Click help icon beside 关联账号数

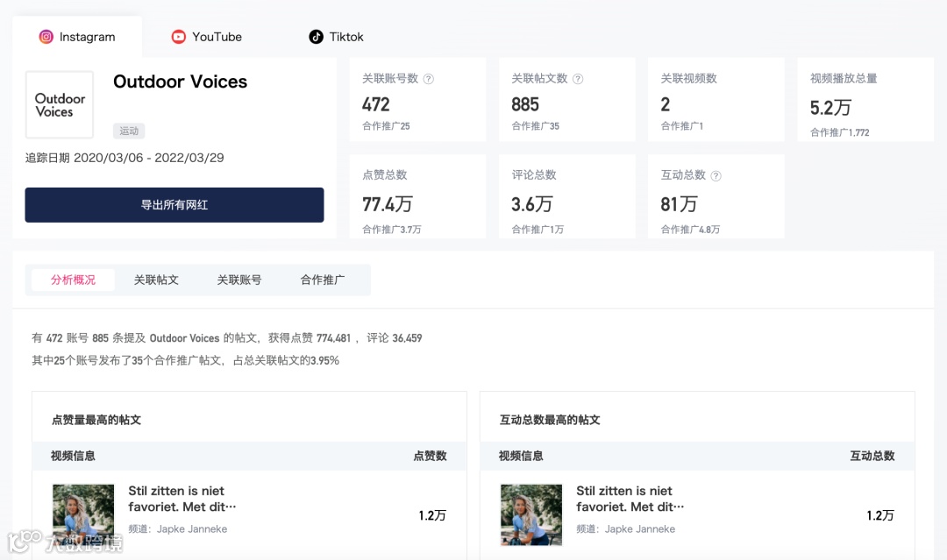(x=428, y=79)
